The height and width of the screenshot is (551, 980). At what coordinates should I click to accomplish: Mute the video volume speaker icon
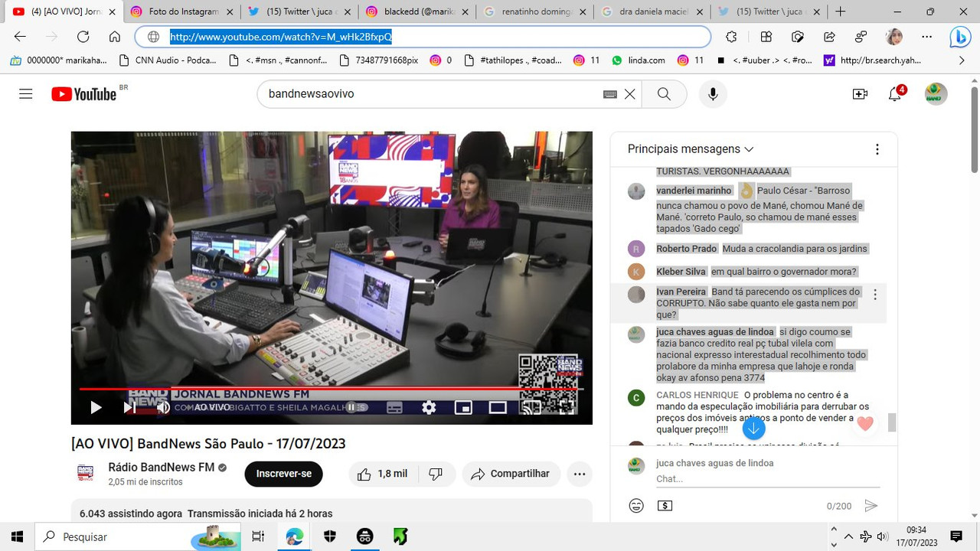[x=163, y=407]
